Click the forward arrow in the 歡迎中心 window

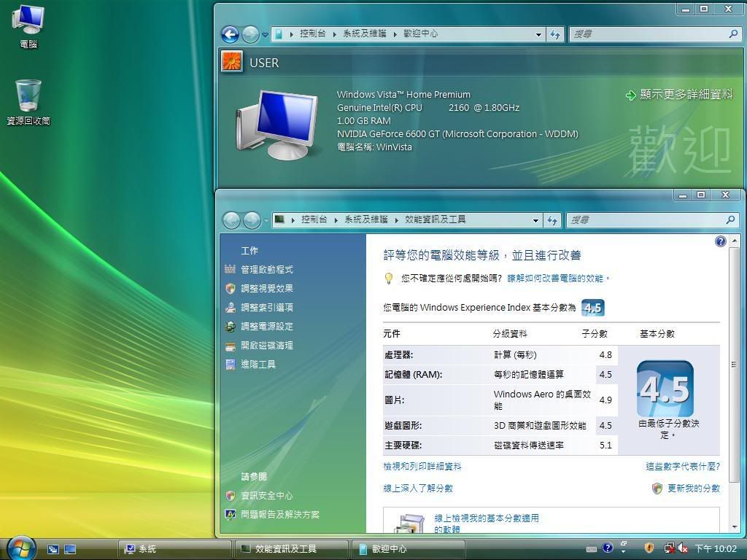click(250, 34)
